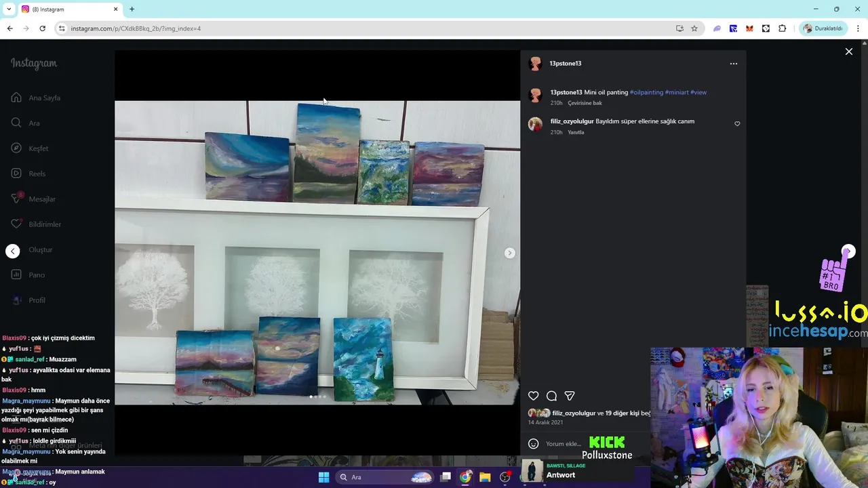Viewport: 868px width, 488px height.
Task: Go to next post using right arrow
Action: pyautogui.click(x=848, y=251)
